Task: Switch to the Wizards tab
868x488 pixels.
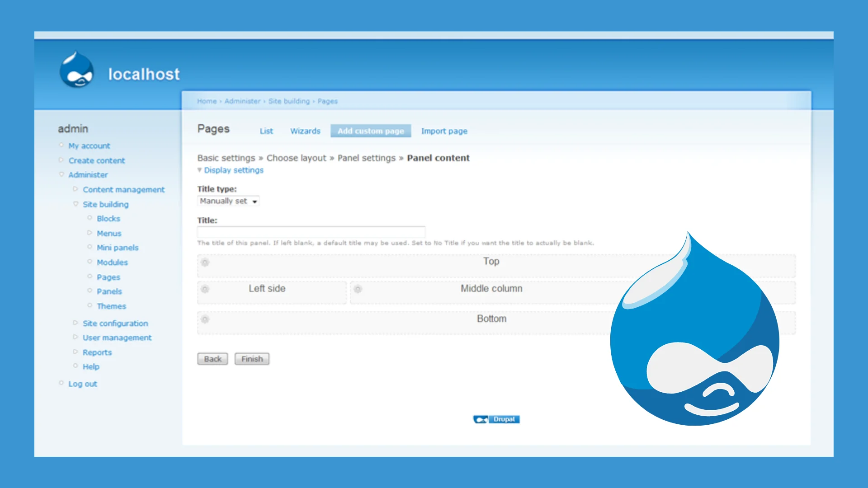Action: click(x=305, y=131)
